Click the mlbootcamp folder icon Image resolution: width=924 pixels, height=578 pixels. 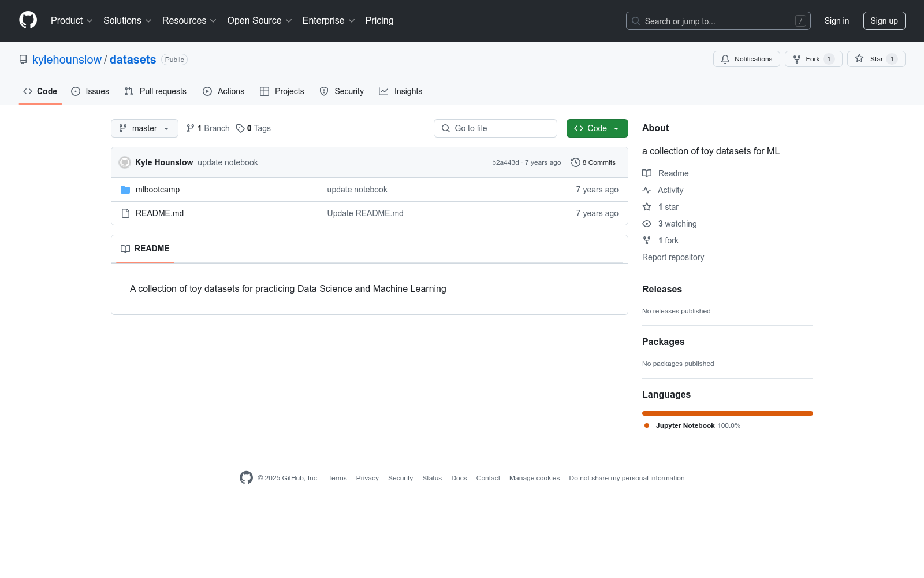click(125, 190)
